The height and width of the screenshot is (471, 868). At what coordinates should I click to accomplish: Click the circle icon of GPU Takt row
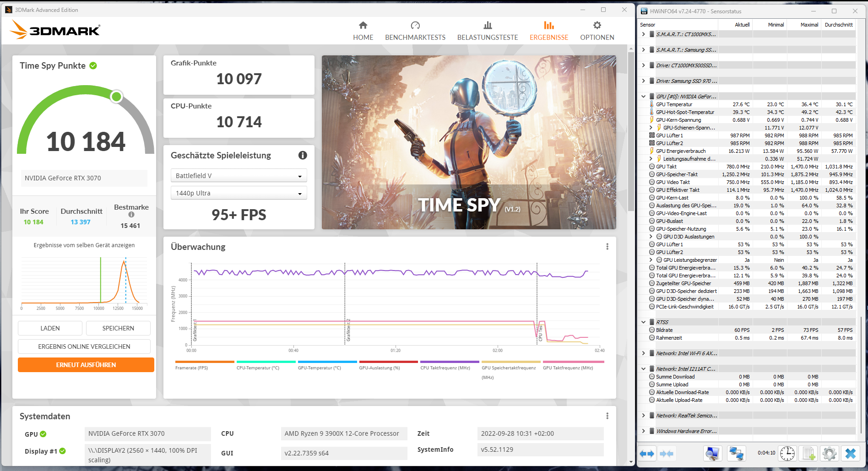point(651,167)
